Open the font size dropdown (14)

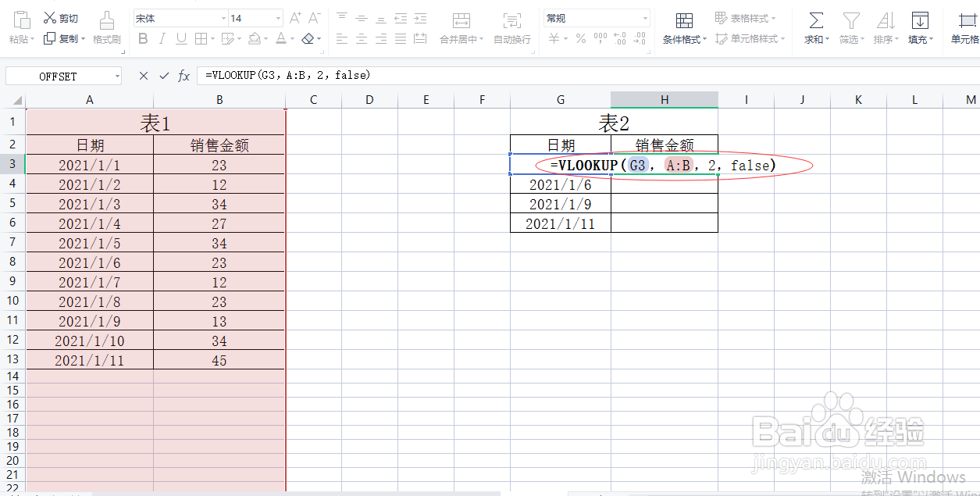278,18
